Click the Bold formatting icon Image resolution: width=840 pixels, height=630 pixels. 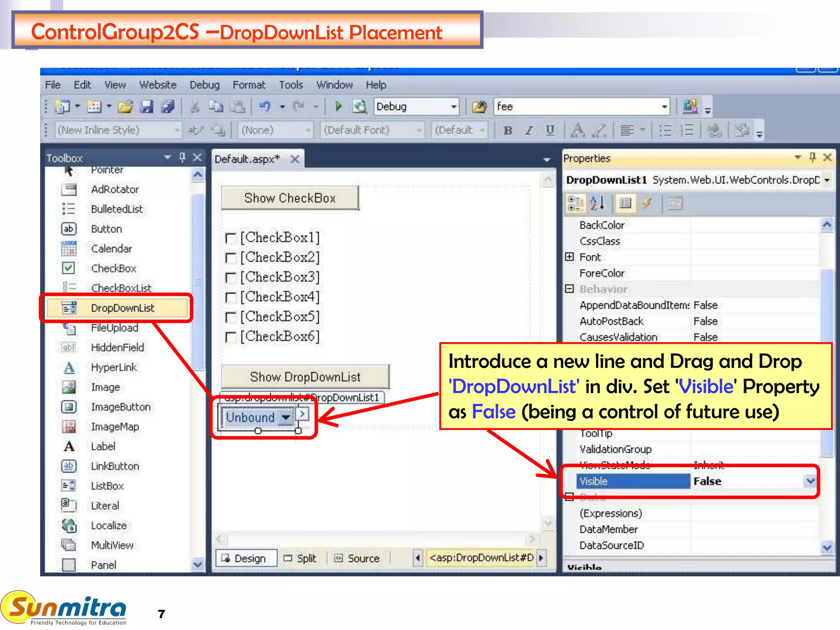point(508,130)
